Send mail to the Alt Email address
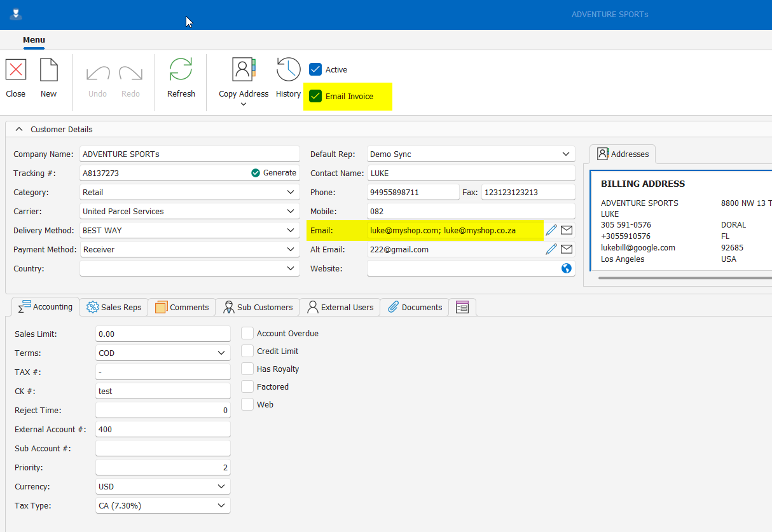Viewport: 772px width, 532px height. tap(567, 249)
